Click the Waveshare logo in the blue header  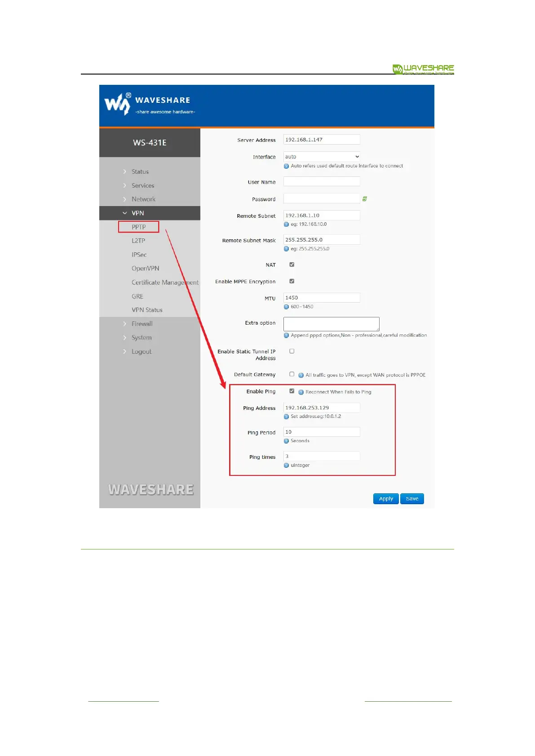(149, 104)
